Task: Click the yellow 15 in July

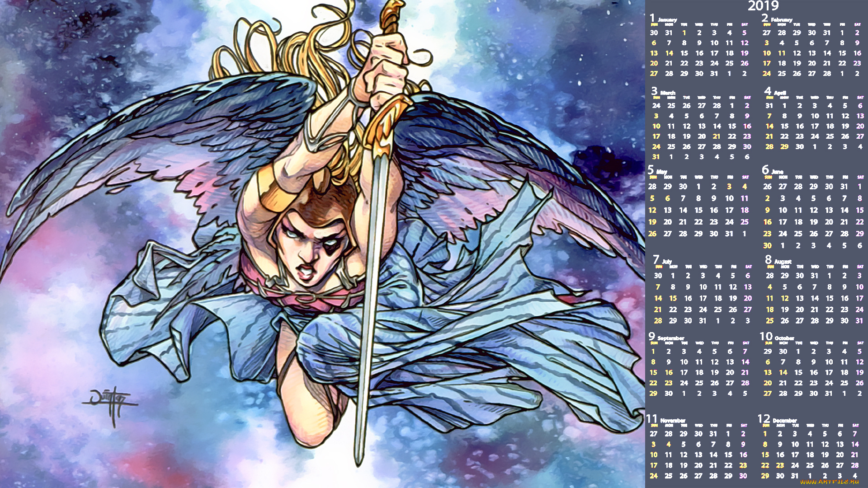Action: [673, 298]
